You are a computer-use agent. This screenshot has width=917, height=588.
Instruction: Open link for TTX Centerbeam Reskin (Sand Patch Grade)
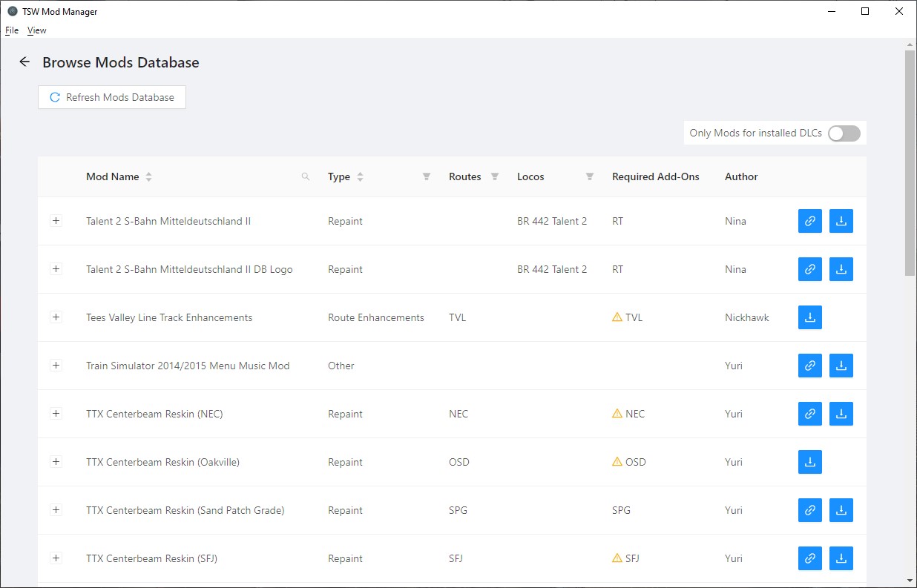(x=809, y=510)
